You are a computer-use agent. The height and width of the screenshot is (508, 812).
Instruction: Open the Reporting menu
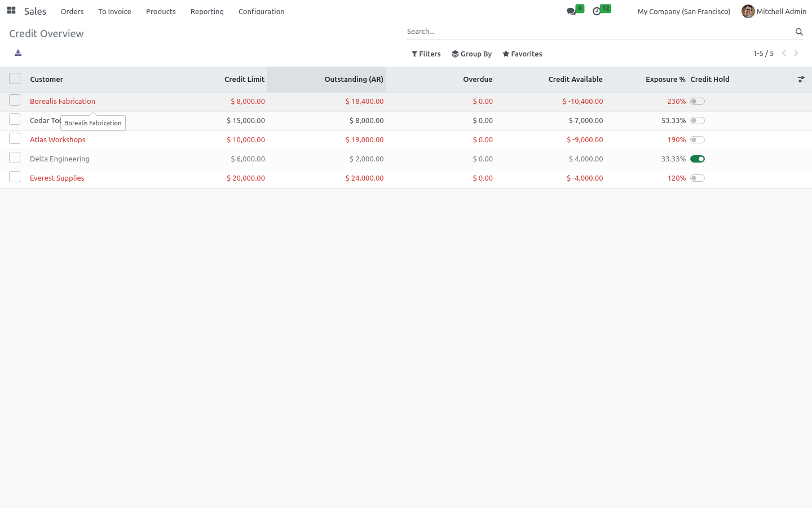pyautogui.click(x=207, y=11)
